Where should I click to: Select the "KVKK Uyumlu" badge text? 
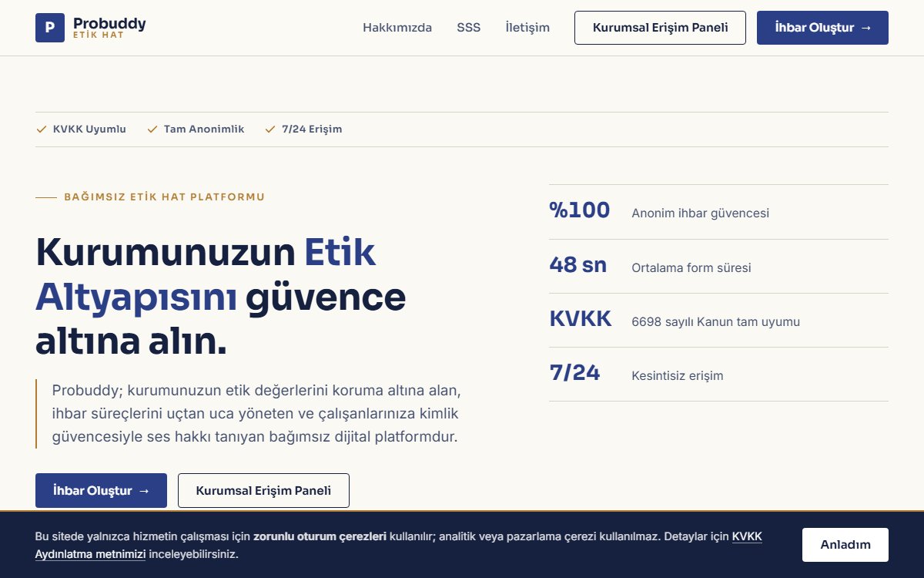tap(89, 129)
